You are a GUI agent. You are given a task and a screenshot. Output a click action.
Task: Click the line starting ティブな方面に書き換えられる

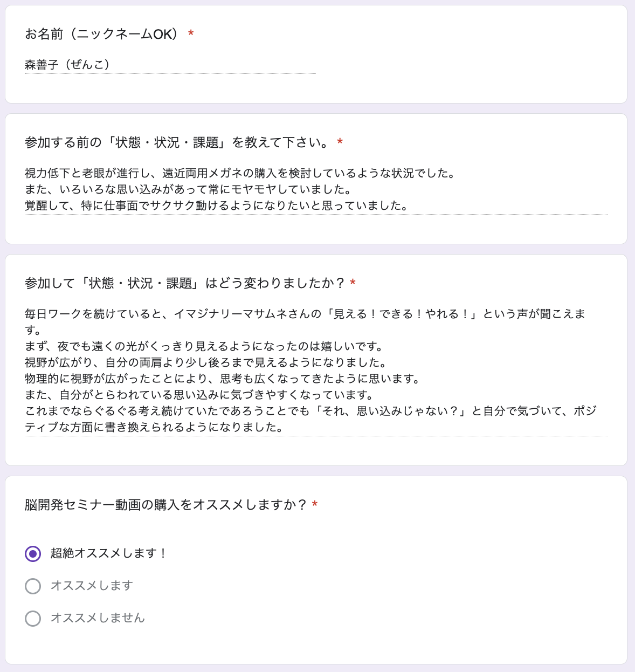155,427
